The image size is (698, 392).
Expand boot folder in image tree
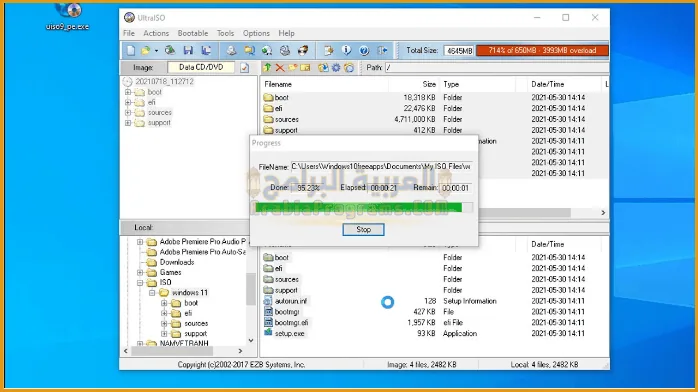click(x=128, y=92)
